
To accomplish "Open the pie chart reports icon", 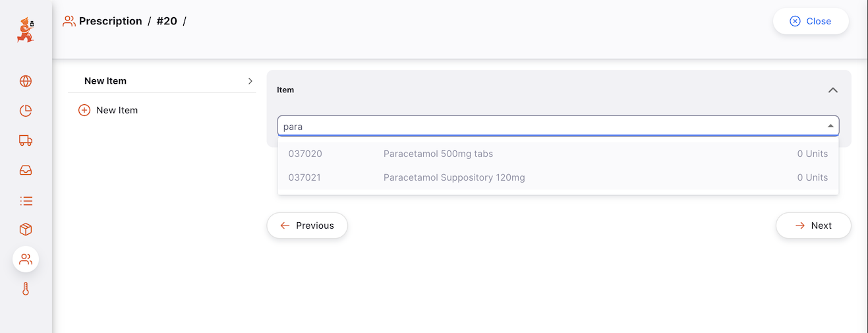I will point(26,111).
